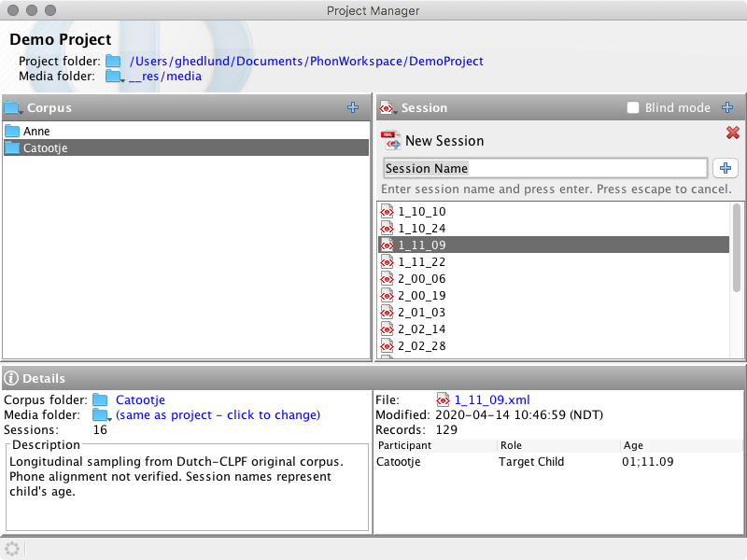Image resolution: width=747 pixels, height=560 pixels.
Task: Select session 2_00_06 in the list
Action: click(421, 279)
